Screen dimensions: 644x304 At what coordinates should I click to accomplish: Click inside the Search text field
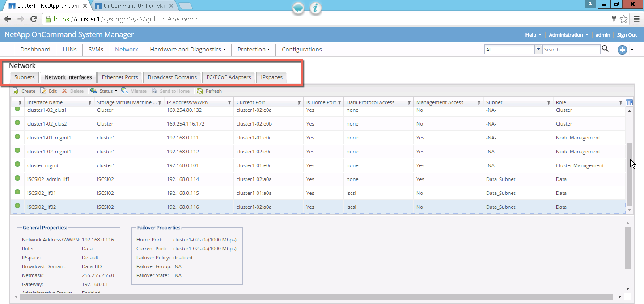571,50
